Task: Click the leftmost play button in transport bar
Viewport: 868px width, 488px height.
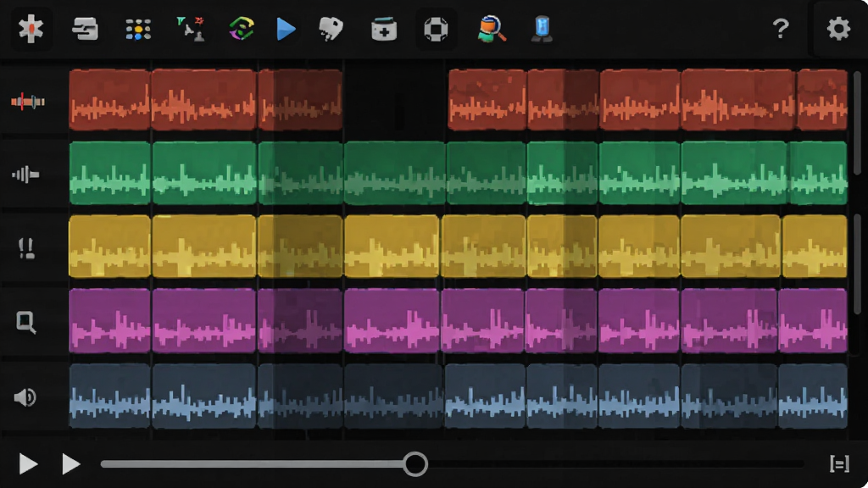Action: coord(28,463)
